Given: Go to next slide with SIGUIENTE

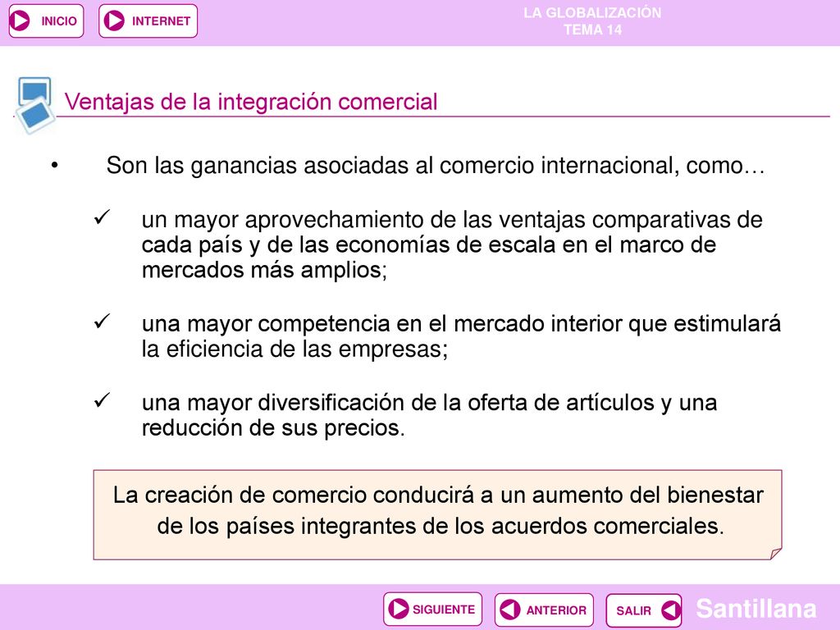Looking at the screenshot, I should (433, 609).
